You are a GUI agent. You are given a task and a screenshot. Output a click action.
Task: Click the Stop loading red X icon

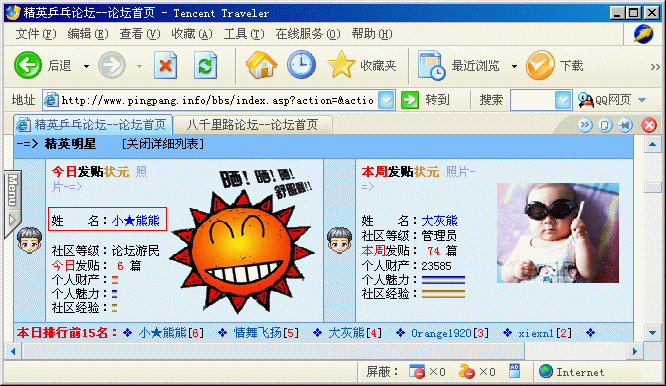(x=165, y=65)
